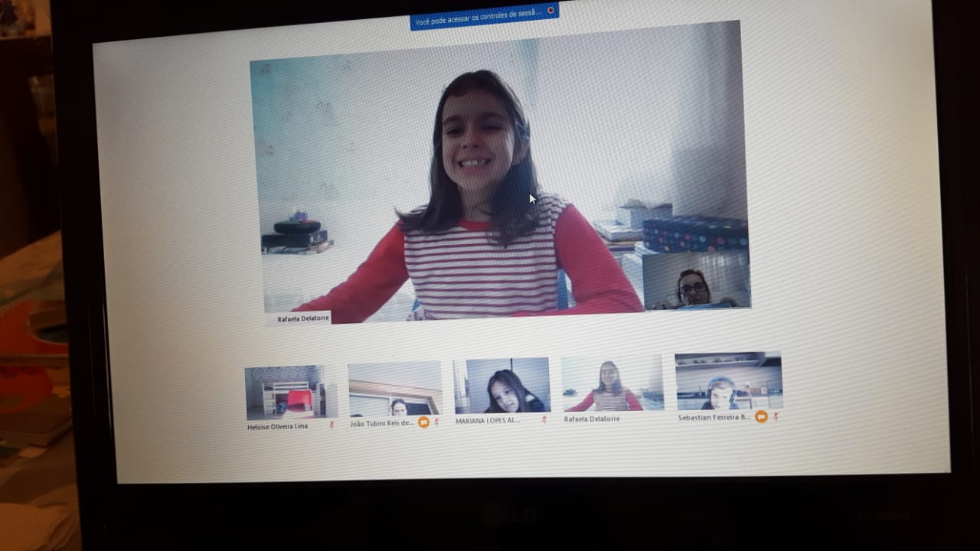The width and height of the screenshot is (980, 551).
Task: Select Sebastian Ferreira video thumbnail
Action: 728,381
